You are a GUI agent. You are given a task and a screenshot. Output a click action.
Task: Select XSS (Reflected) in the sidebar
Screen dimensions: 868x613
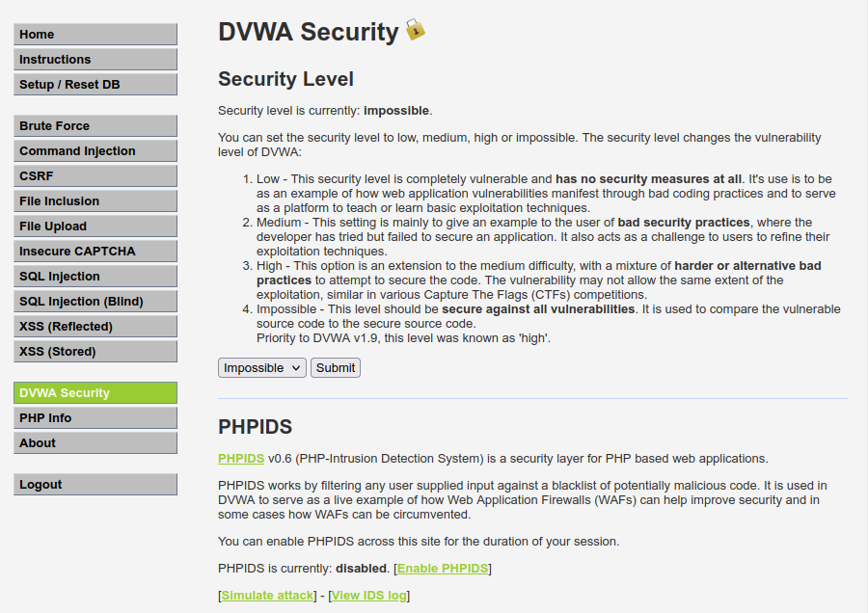click(x=95, y=327)
